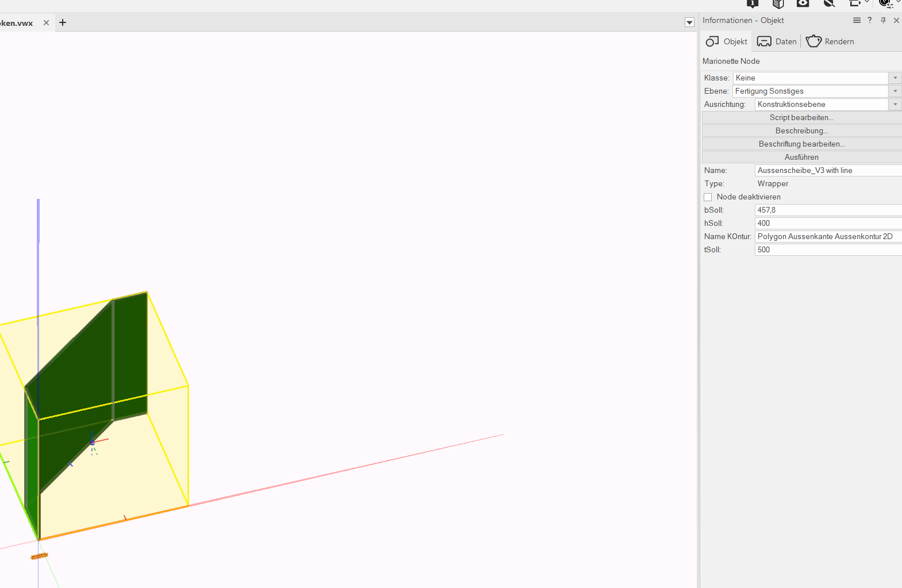The width and height of the screenshot is (902, 588).
Task: Add a new document tab with plus icon
Action: tap(63, 22)
